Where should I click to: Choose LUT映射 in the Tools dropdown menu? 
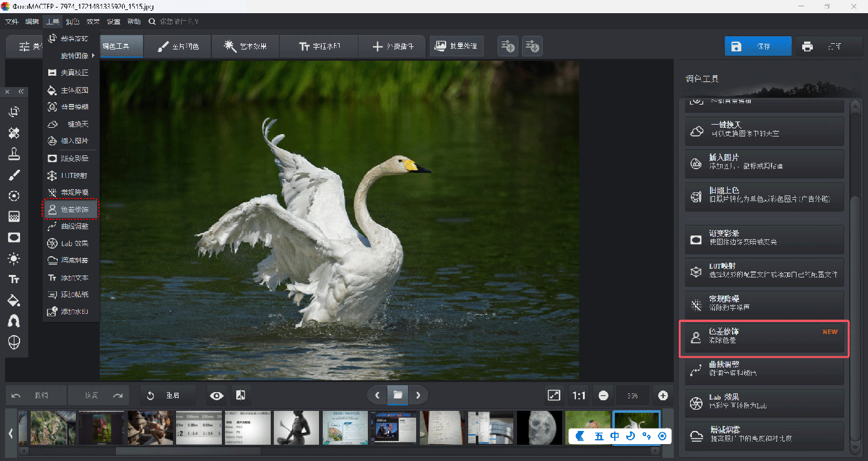71,175
